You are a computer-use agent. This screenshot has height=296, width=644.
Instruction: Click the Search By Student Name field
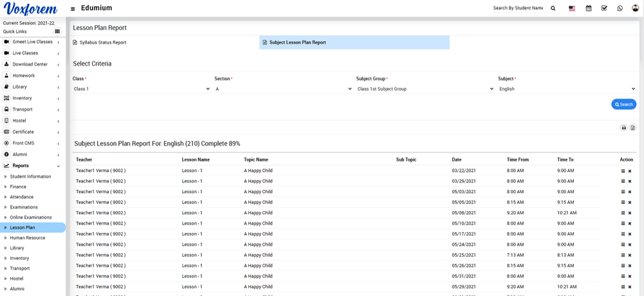coord(518,8)
